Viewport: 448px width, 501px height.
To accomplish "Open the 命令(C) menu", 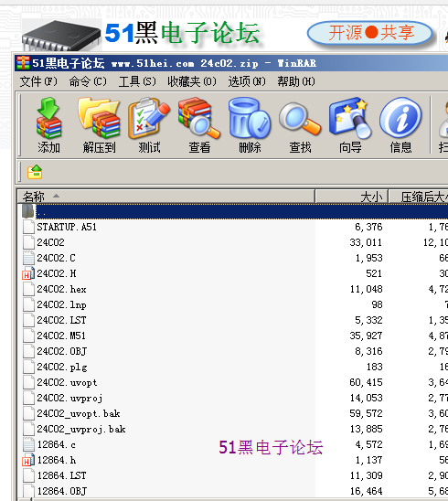I will coord(88,81).
